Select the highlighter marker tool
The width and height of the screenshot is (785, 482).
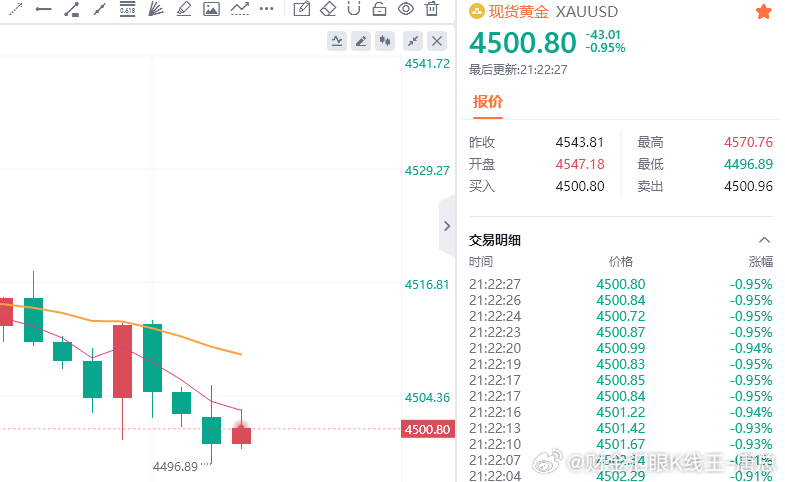point(184,9)
